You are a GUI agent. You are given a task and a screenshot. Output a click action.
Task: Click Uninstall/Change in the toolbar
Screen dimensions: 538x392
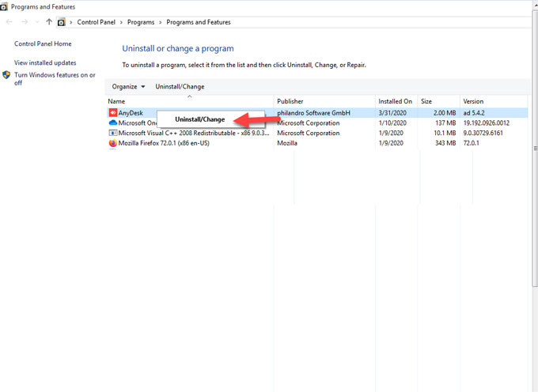click(180, 87)
